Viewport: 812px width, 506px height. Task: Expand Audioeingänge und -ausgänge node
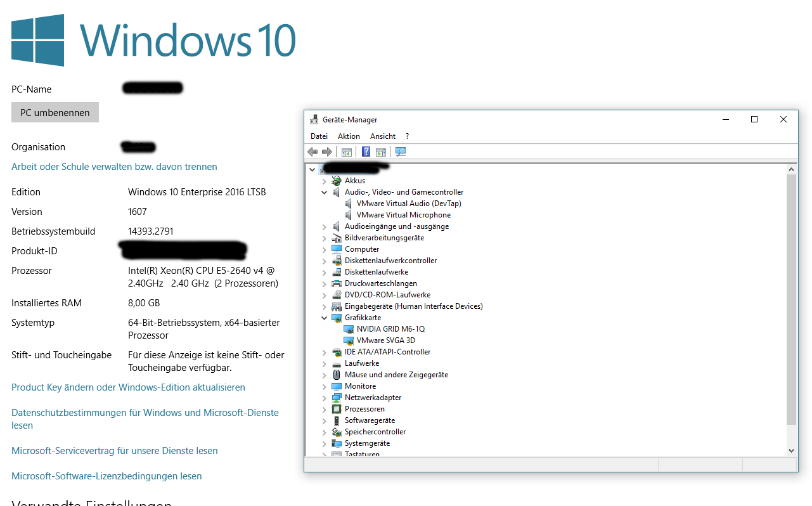[x=324, y=226]
